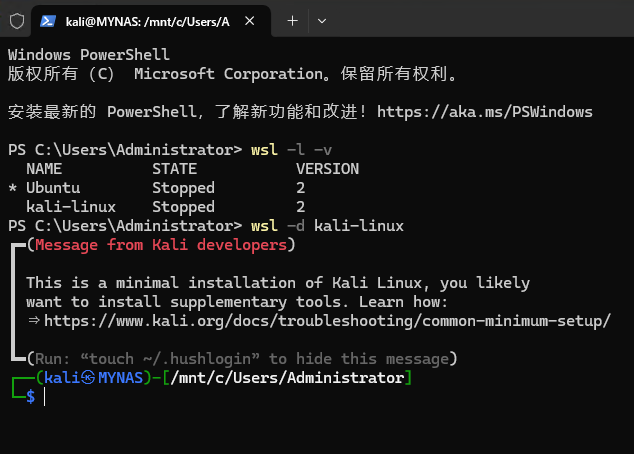
Task: Click the 'wsl -l -v' command text
Action: [291, 150]
